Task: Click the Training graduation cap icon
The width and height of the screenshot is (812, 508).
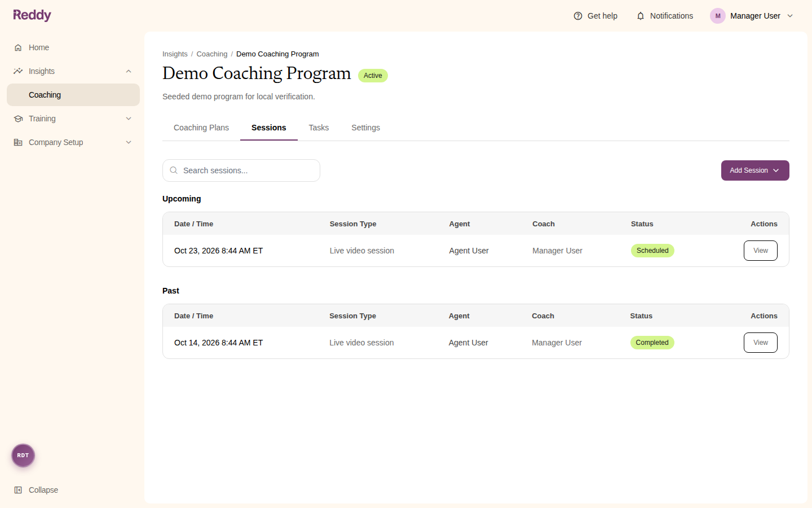Action: tap(18, 119)
